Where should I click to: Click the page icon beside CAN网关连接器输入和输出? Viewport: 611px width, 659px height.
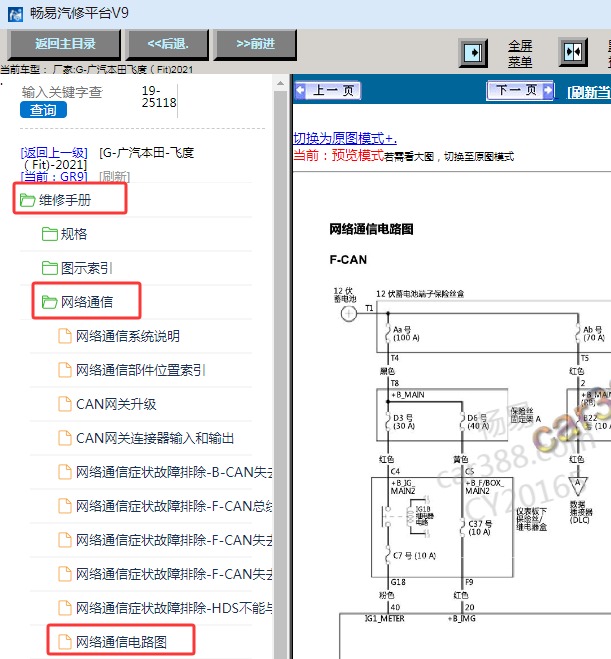(65, 438)
